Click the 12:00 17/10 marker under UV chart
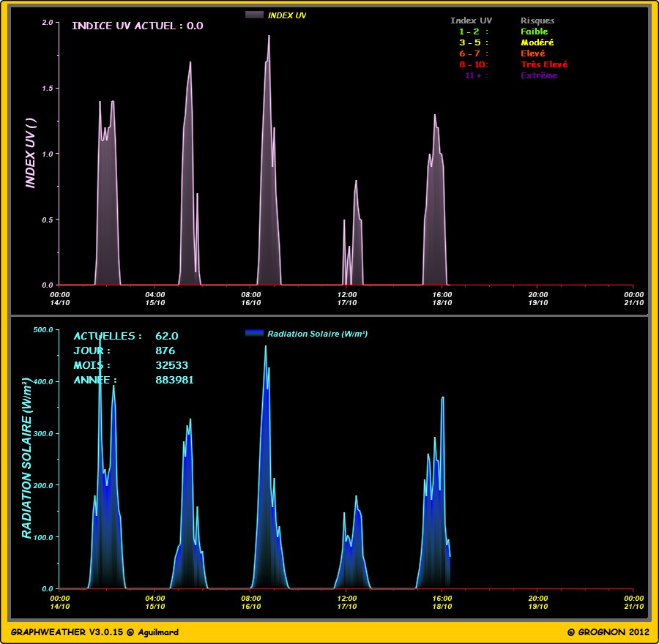The height and width of the screenshot is (644, 659). [346, 299]
